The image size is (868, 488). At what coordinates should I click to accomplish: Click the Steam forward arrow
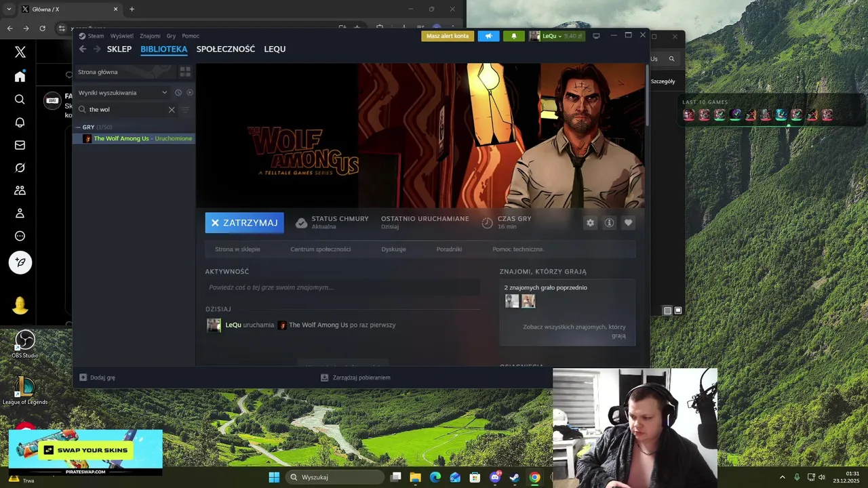pos(97,49)
